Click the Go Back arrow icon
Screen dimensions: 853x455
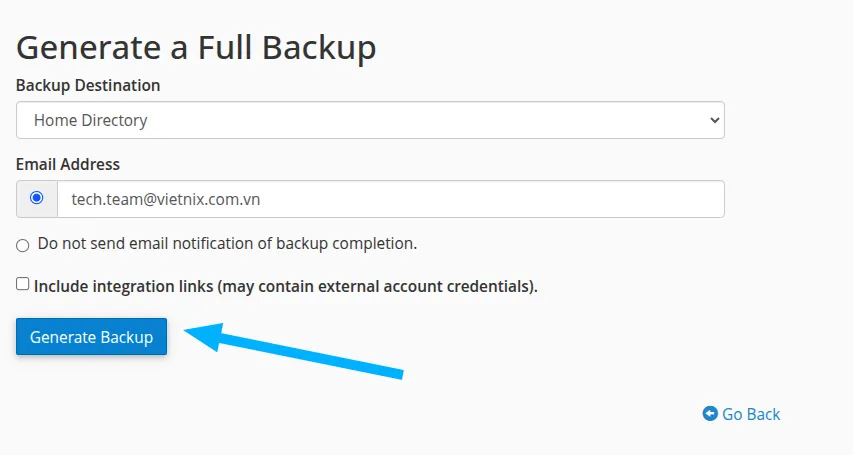(x=710, y=413)
